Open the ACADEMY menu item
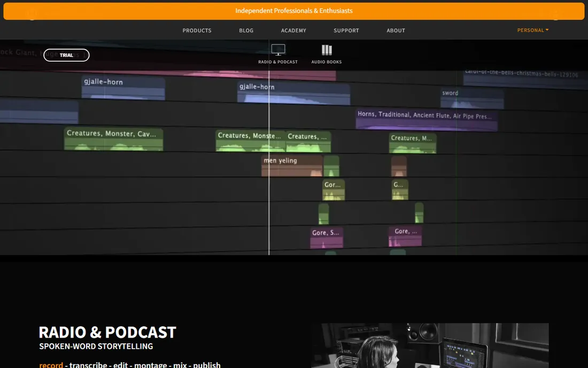This screenshot has height=368, width=588. pos(293,30)
